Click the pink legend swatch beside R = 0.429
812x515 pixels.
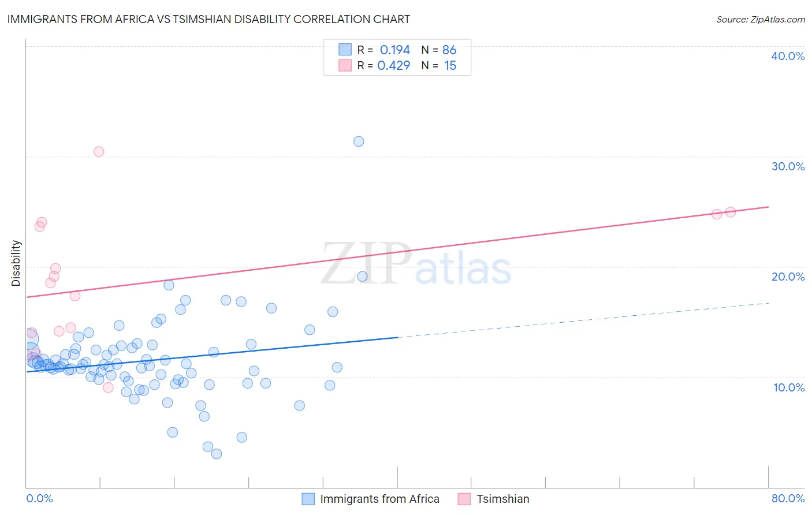click(345, 65)
